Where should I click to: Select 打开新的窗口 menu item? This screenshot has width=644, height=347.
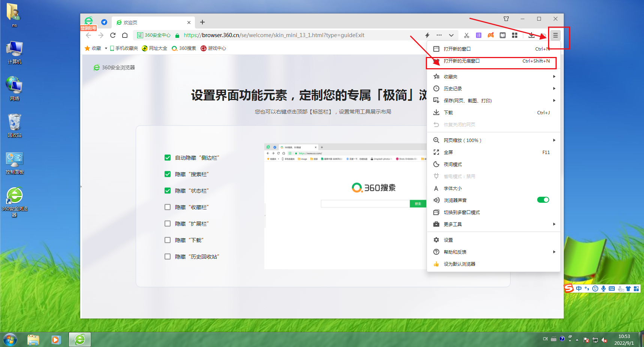[x=493, y=49]
